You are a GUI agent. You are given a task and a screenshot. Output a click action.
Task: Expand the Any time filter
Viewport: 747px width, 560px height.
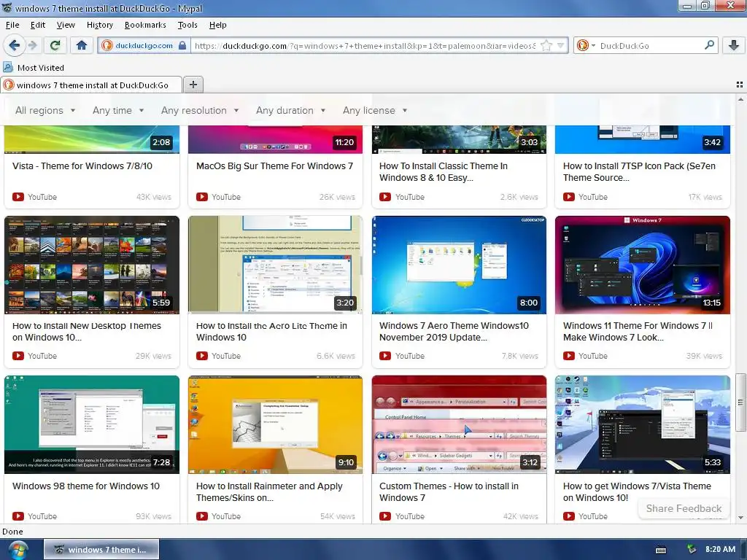pyautogui.click(x=118, y=110)
